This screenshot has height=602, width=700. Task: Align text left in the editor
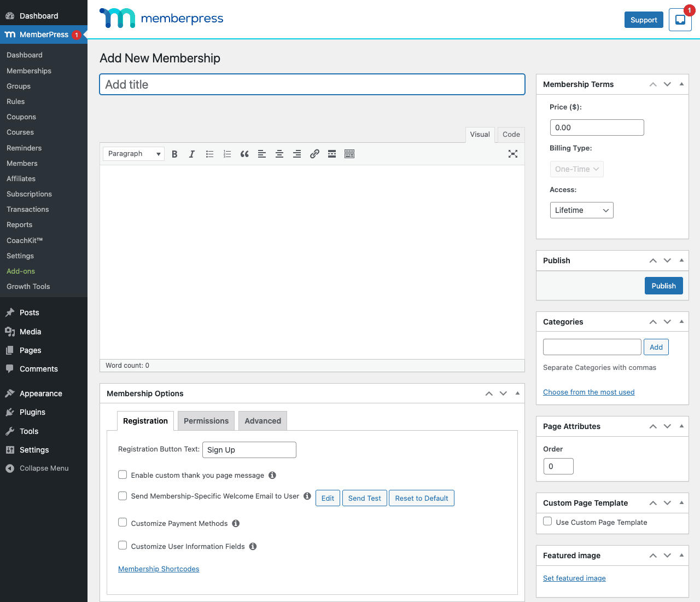tap(262, 154)
